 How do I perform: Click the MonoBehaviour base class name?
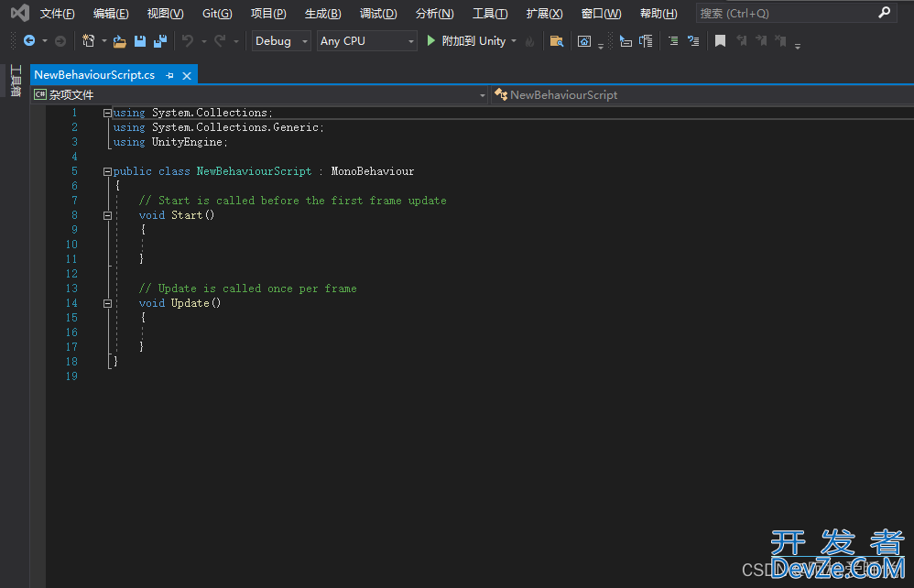coord(373,171)
